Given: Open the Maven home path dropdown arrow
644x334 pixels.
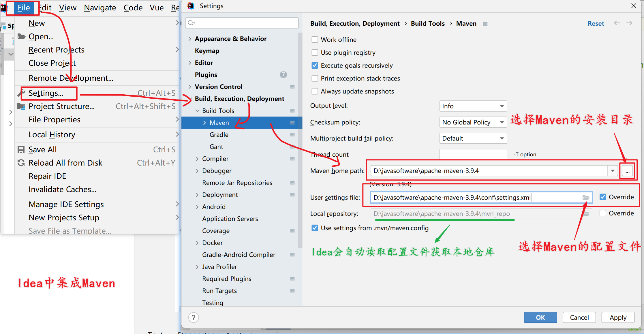Looking at the screenshot, I should tap(613, 171).
